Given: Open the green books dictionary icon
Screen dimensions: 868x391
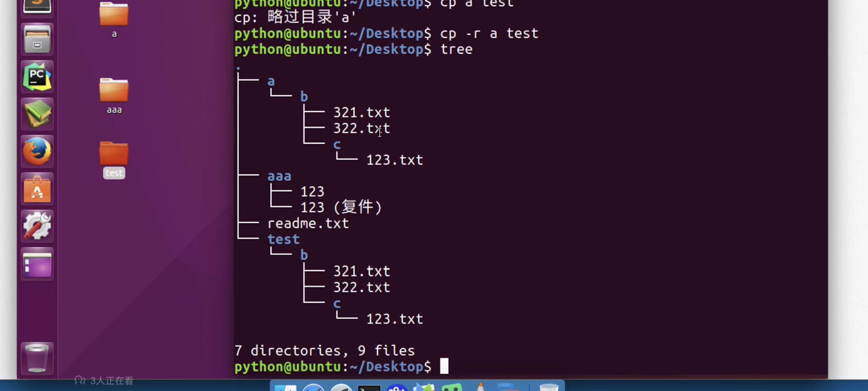Looking at the screenshot, I should [x=37, y=114].
